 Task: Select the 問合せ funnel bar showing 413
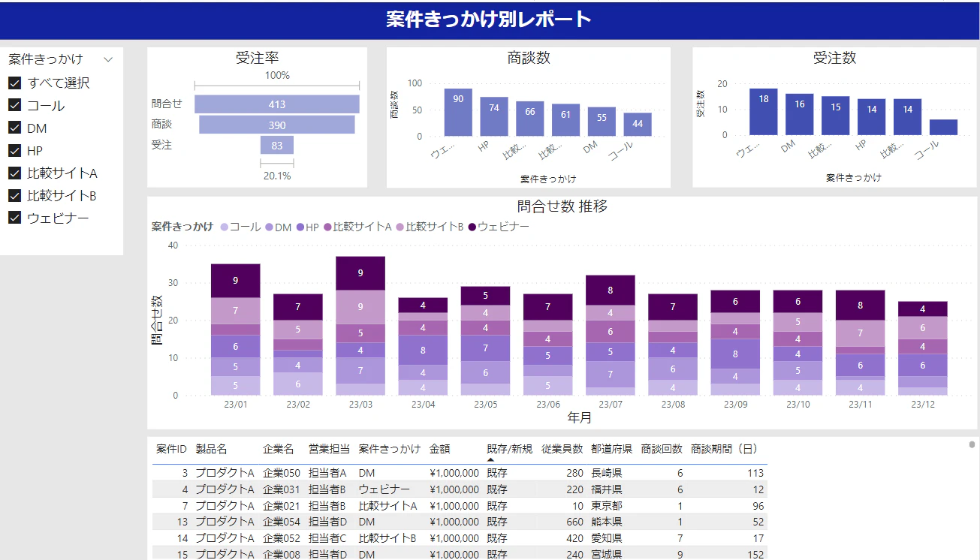(x=277, y=104)
